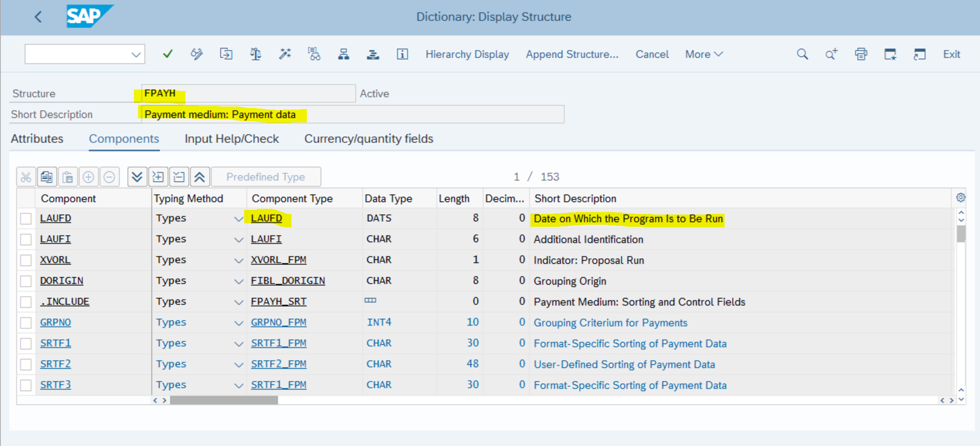Viewport: 980px width, 446px height.
Task: Click the Expand All Includes double-chevron-down icon
Action: 137,177
